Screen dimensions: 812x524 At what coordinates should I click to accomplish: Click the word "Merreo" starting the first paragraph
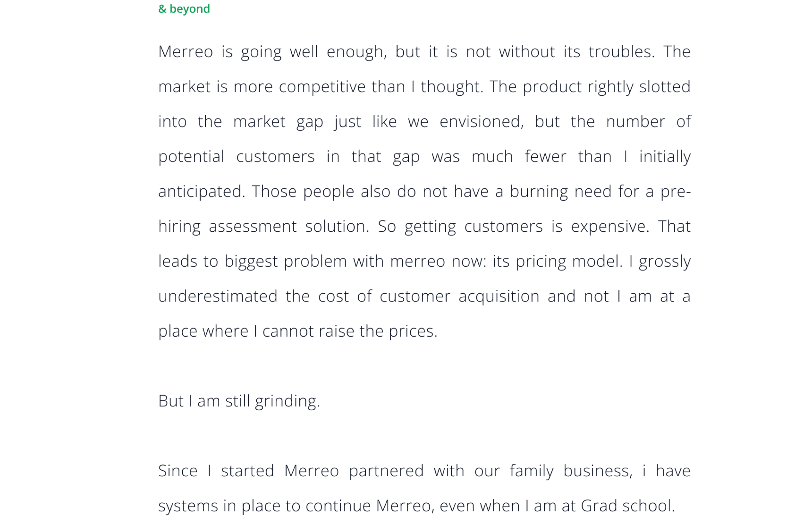pos(185,52)
